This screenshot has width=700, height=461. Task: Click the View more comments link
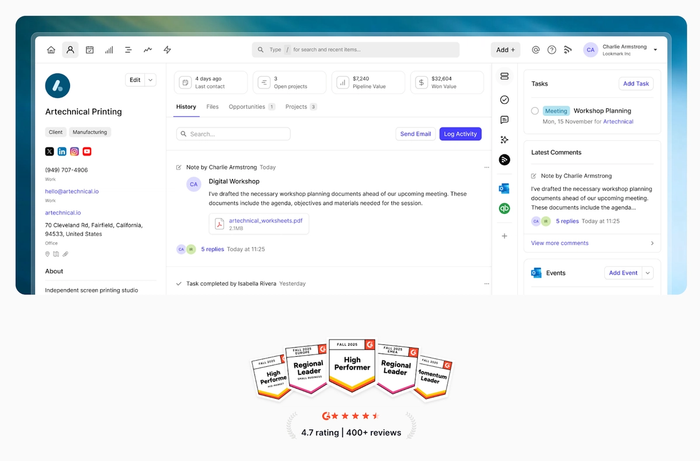coord(560,243)
